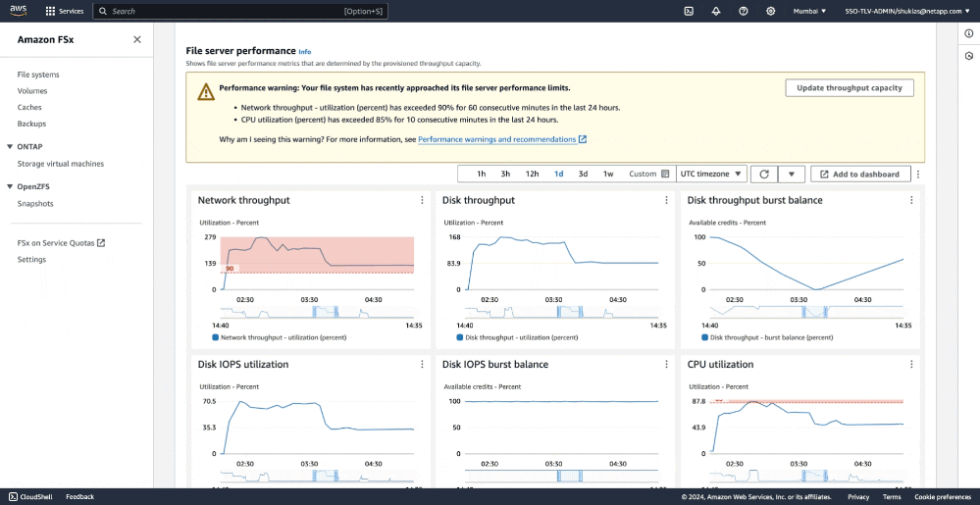Refresh the performance graphs

pyautogui.click(x=764, y=174)
